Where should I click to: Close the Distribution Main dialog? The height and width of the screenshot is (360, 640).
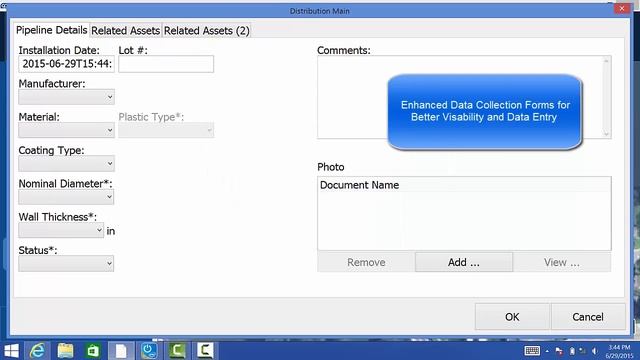622,9
